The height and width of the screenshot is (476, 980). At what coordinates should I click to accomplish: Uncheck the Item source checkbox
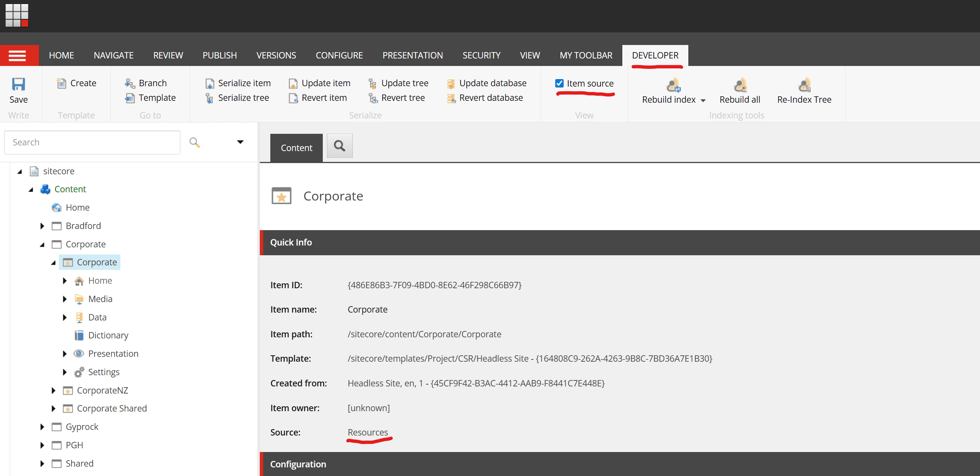[559, 83]
